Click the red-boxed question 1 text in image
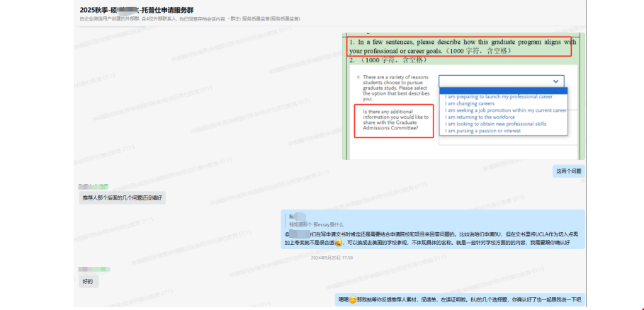 click(462, 47)
